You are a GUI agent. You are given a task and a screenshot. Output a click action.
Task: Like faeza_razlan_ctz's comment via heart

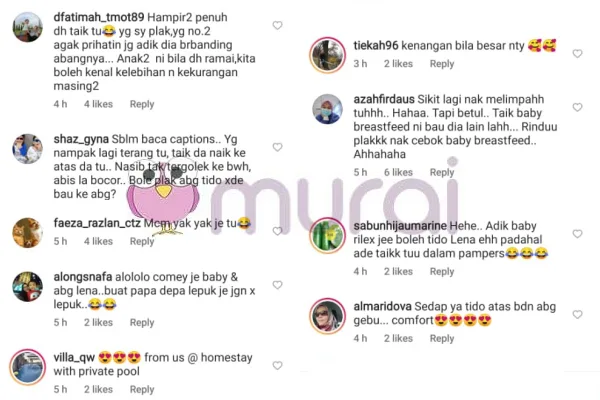[x=277, y=231]
